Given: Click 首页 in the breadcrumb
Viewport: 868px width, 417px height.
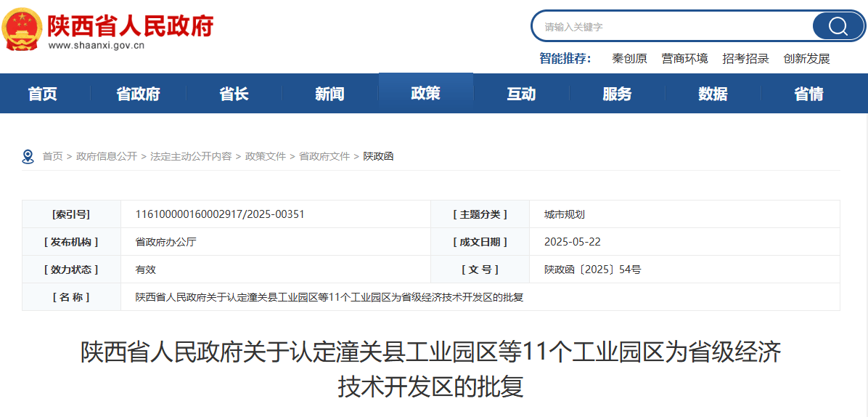Looking at the screenshot, I should [x=52, y=157].
